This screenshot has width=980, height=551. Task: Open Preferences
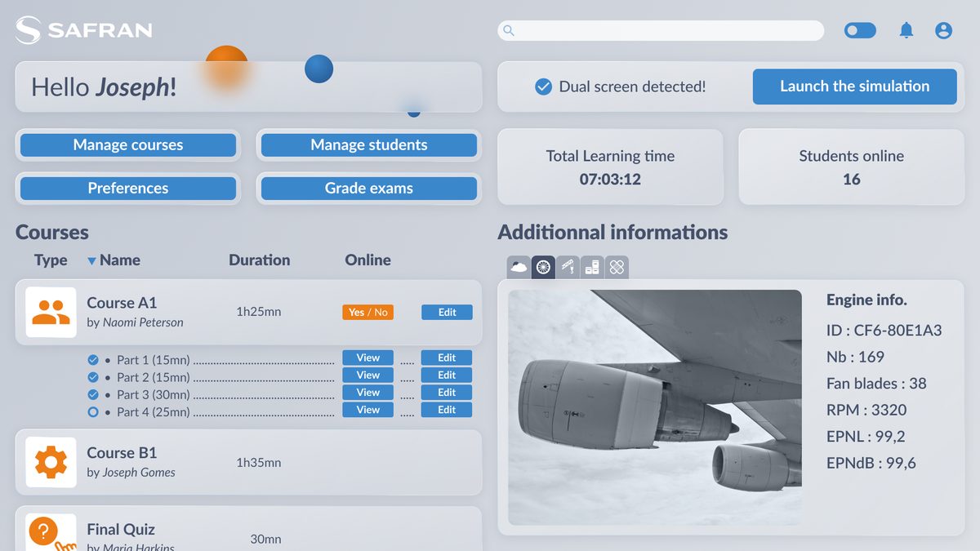click(x=128, y=189)
